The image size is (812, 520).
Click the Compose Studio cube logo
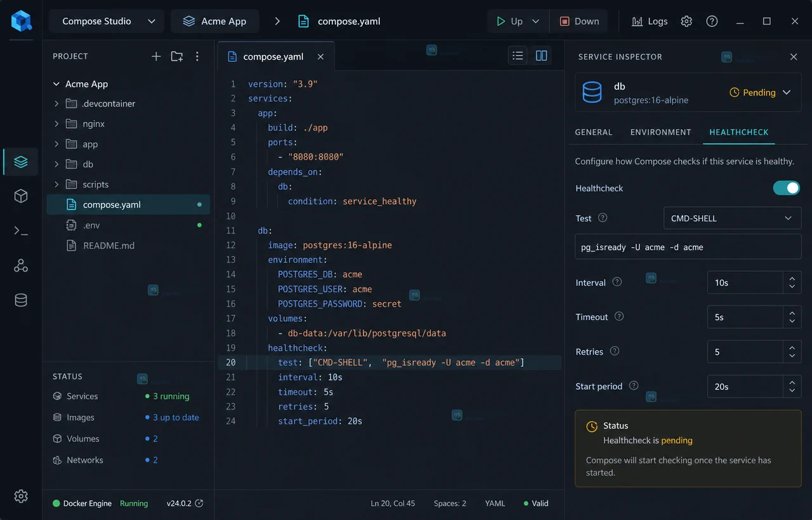pyautogui.click(x=21, y=21)
